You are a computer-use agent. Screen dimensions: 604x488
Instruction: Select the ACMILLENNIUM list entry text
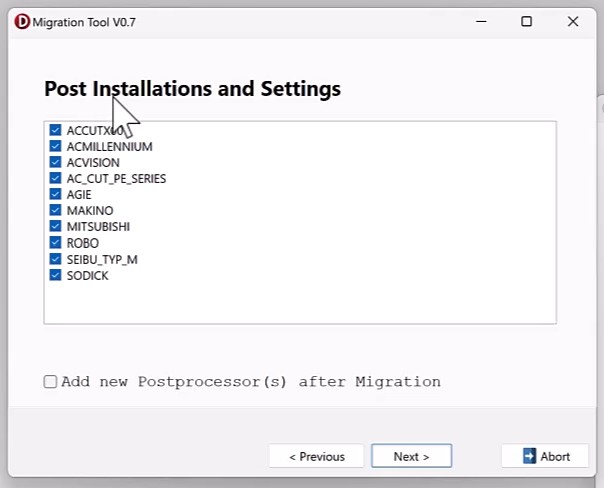click(110, 147)
